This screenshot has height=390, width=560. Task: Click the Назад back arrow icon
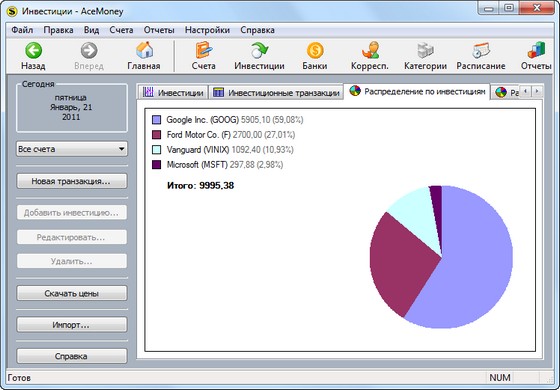coord(33,50)
